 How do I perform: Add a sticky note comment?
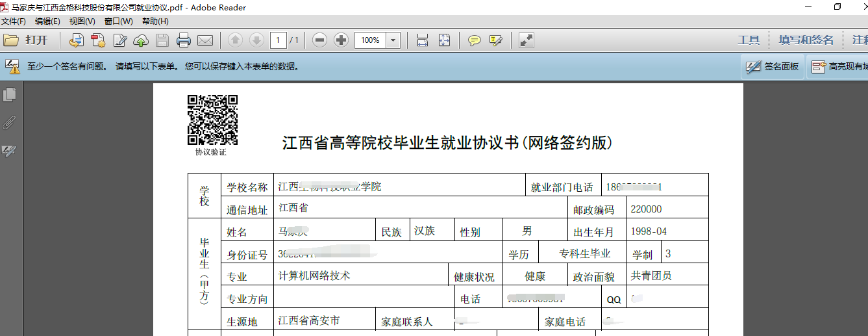[475, 40]
